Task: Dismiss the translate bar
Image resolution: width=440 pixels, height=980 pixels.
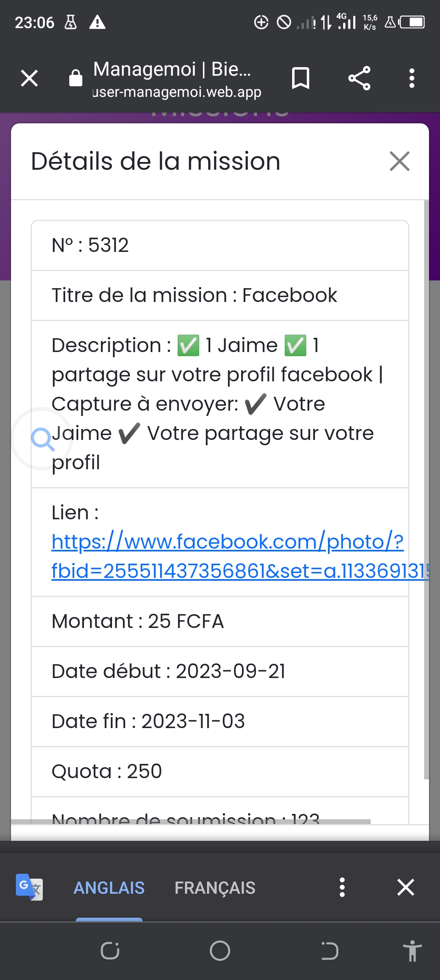Action: 406,887
